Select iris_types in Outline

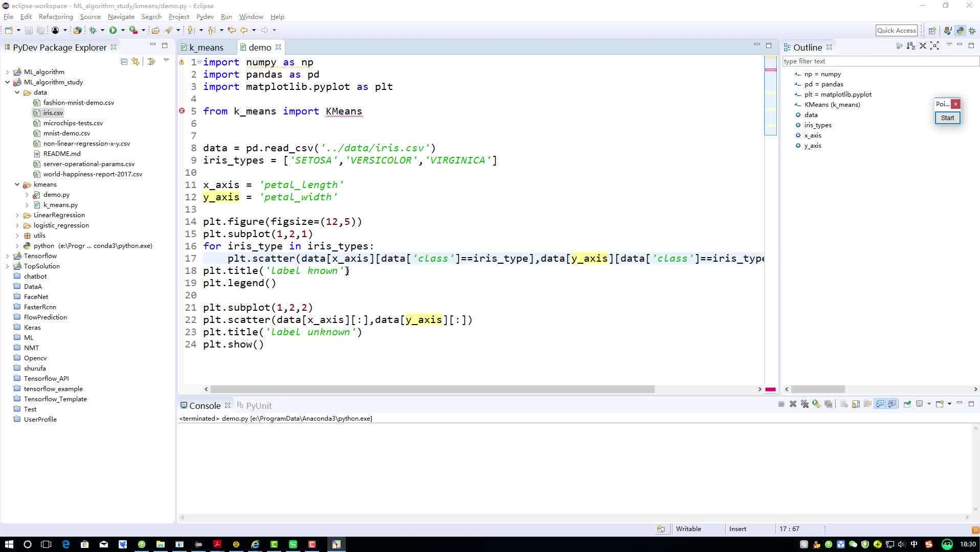[818, 125]
